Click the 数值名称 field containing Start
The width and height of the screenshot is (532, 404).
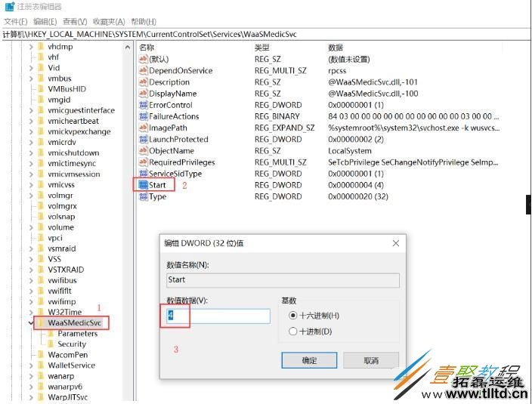(283, 280)
